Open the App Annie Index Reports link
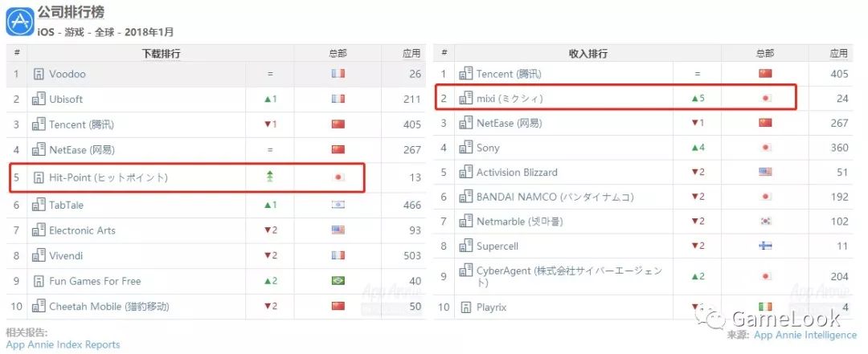The height and width of the screenshot is (354, 868). click(x=63, y=345)
